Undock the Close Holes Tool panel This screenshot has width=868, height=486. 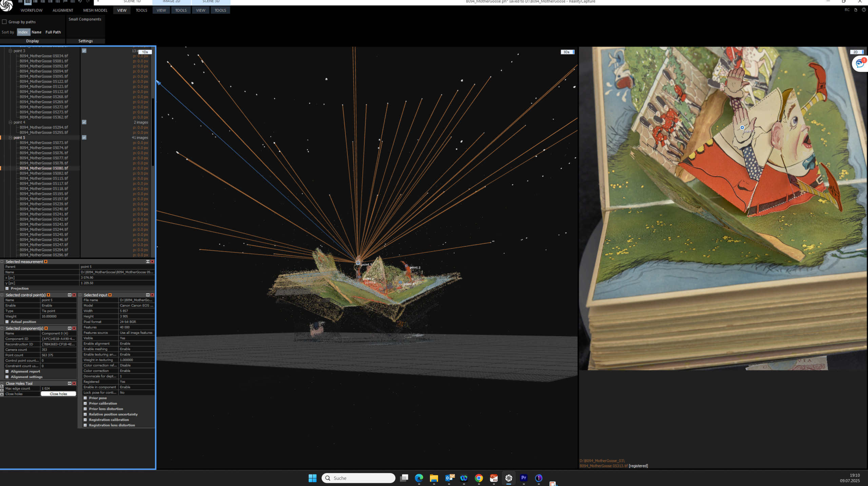[x=70, y=384]
